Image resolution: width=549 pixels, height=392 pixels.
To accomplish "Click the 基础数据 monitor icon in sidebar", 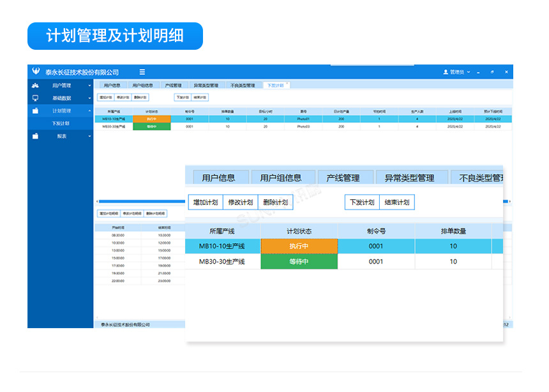I will coord(36,98).
